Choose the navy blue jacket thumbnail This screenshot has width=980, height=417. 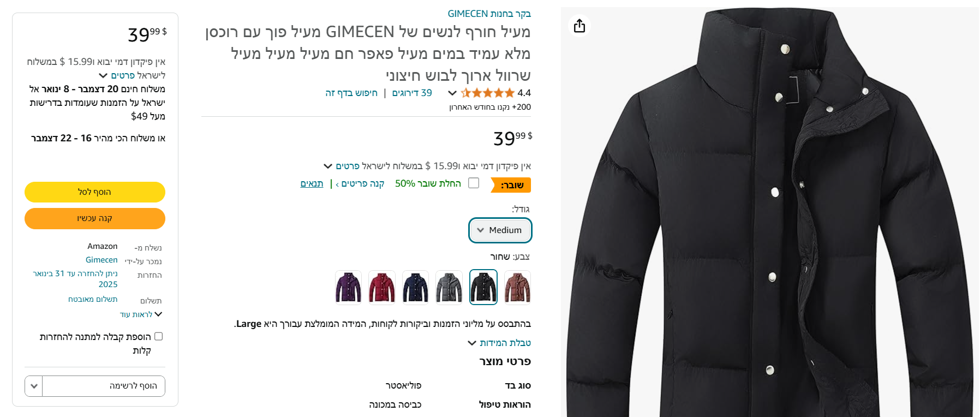click(x=416, y=287)
